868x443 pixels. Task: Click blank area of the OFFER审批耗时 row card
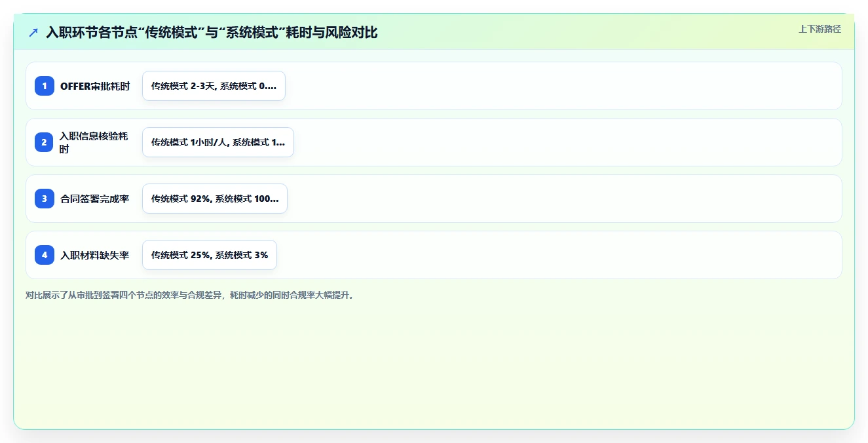563,86
